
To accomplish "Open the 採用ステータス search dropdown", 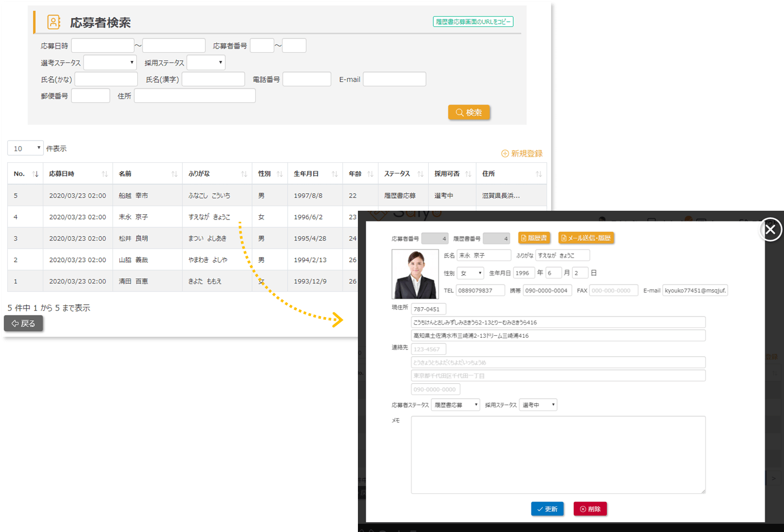I will (206, 62).
